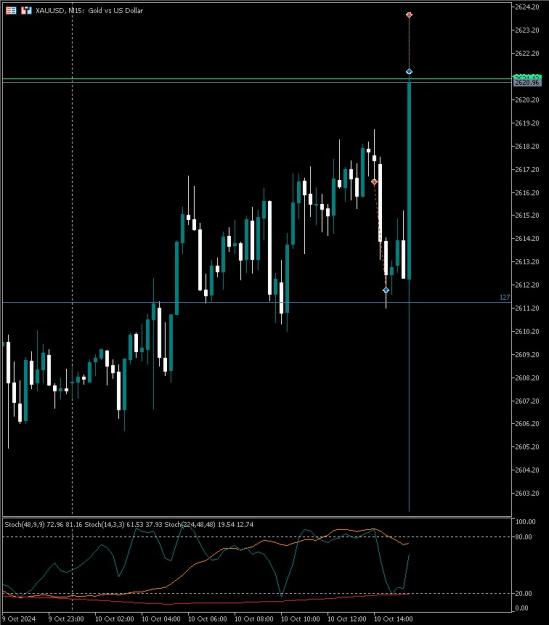The height and width of the screenshot is (625, 549).
Task: Click the '10 Oct 14:00' time axis label
Action: click(x=394, y=619)
